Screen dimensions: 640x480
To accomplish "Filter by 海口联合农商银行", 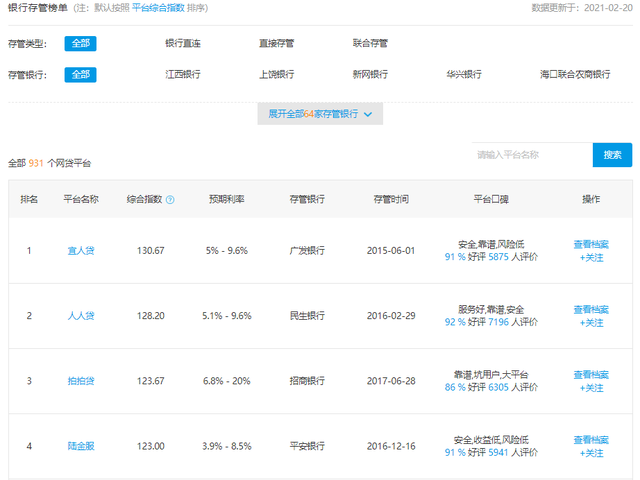I will [575, 74].
